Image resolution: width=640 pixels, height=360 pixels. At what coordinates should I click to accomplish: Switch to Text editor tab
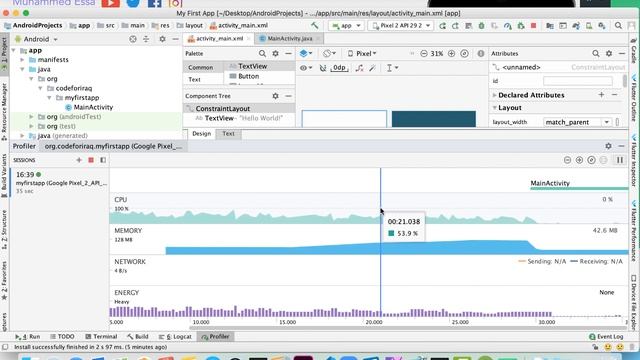pyautogui.click(x=228, y=133)
